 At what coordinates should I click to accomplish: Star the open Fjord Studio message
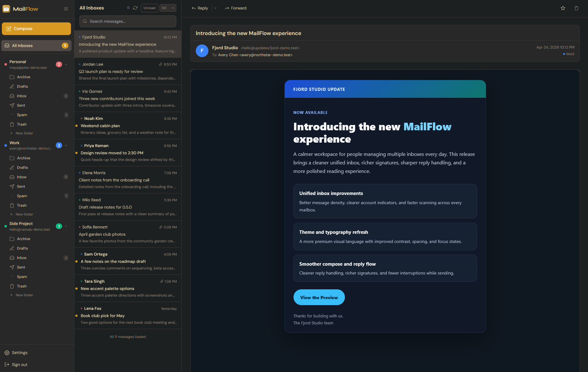(563, 8)
